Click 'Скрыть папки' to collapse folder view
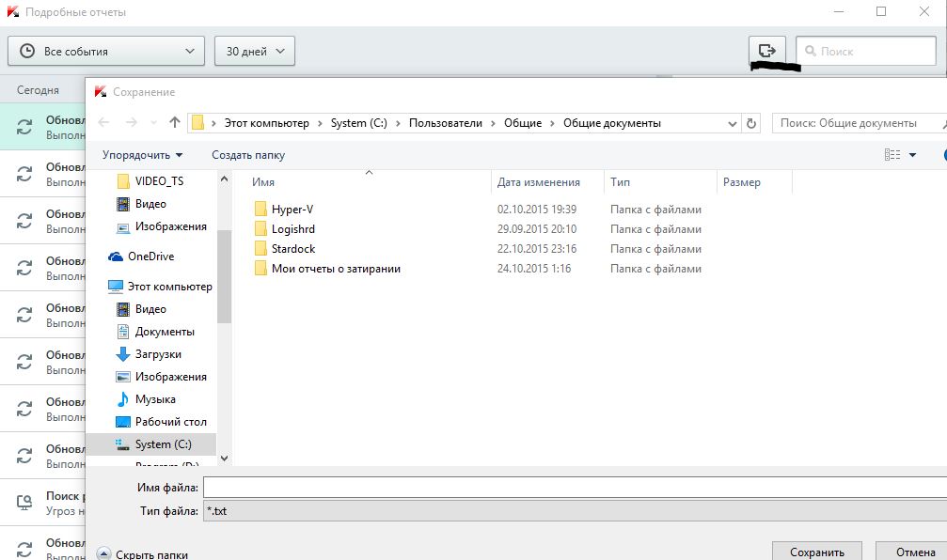This screenshot has height=560, width=947. point(143,553)
